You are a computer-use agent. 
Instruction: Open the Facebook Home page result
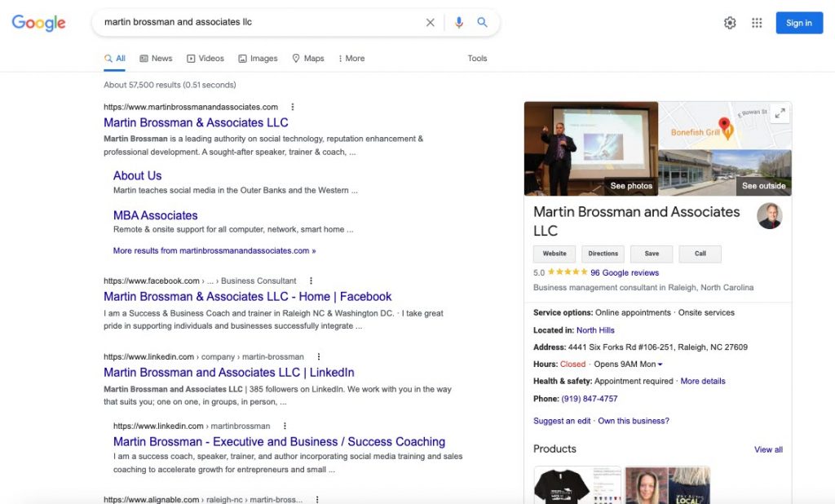(x=248, y=297)
